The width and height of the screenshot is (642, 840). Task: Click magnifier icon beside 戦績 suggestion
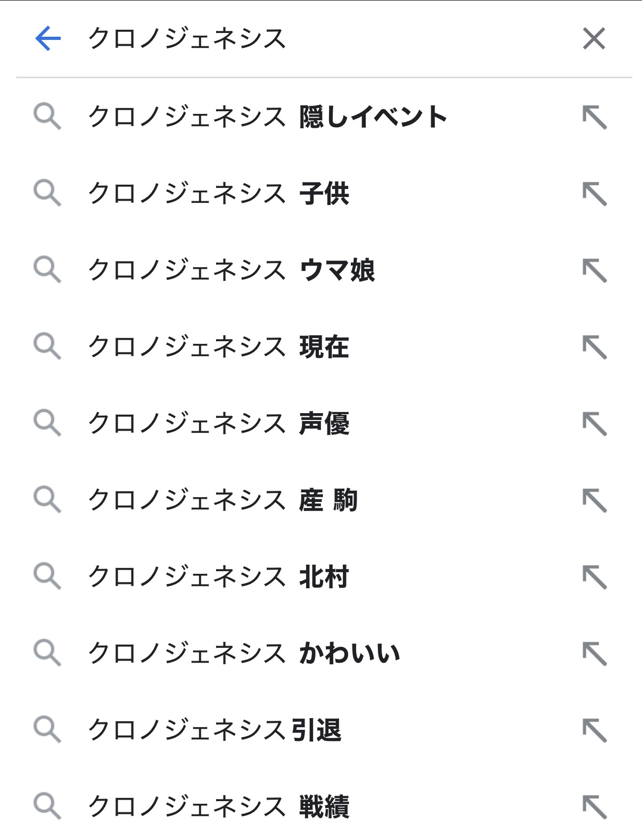tap(47, 807)
